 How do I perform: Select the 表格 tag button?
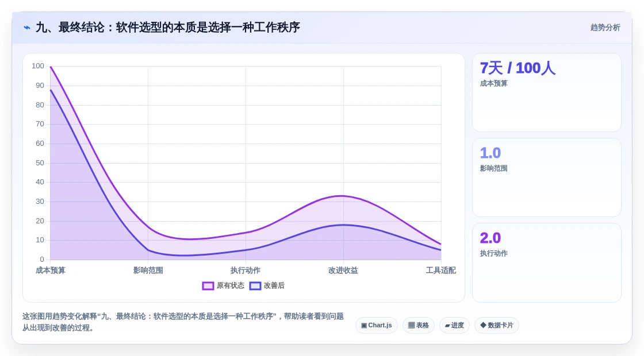point(418,325)
